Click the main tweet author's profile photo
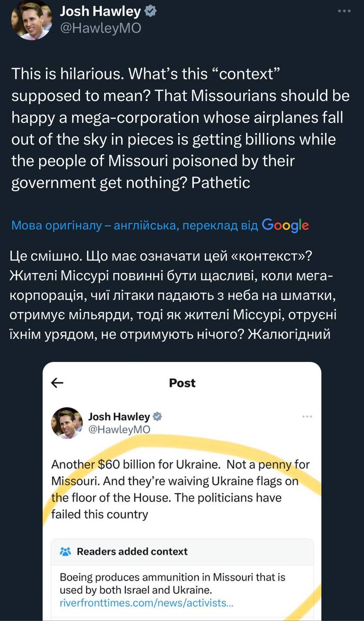This screenshot has width=364, height=621. 32,20
